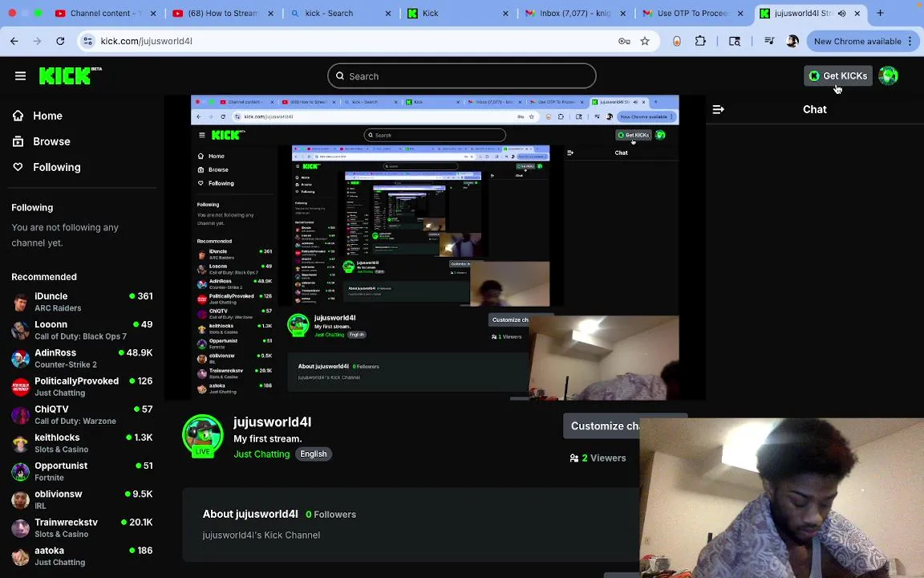
Task: Go back with the browser back arrow
Action: click(14, 41)
